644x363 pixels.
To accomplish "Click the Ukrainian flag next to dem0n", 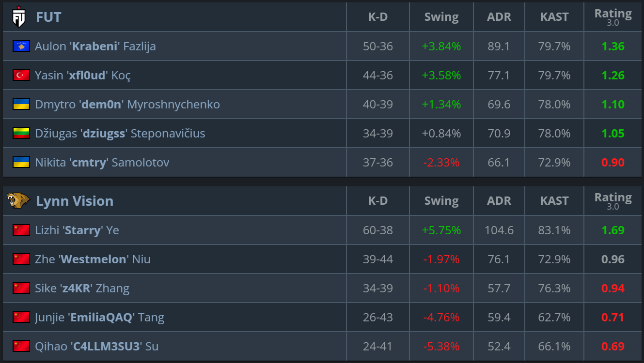I will point(21,104).
